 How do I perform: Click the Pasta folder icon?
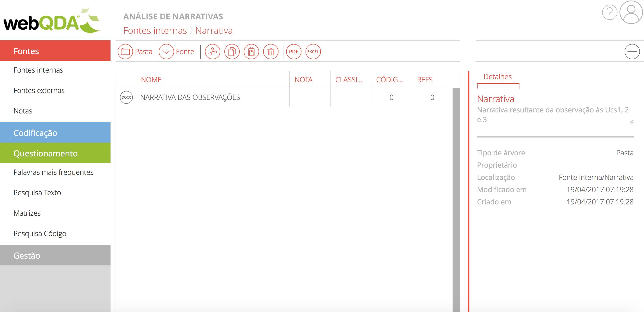click(125, 52)
